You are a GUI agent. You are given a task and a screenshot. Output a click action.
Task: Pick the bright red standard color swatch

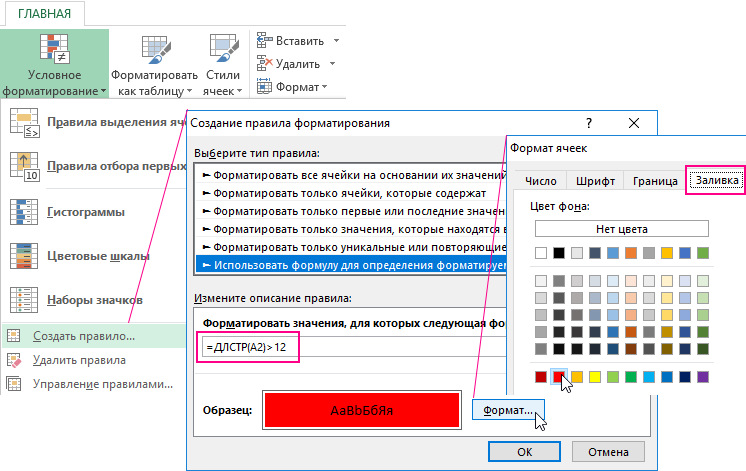pos(559,377)
